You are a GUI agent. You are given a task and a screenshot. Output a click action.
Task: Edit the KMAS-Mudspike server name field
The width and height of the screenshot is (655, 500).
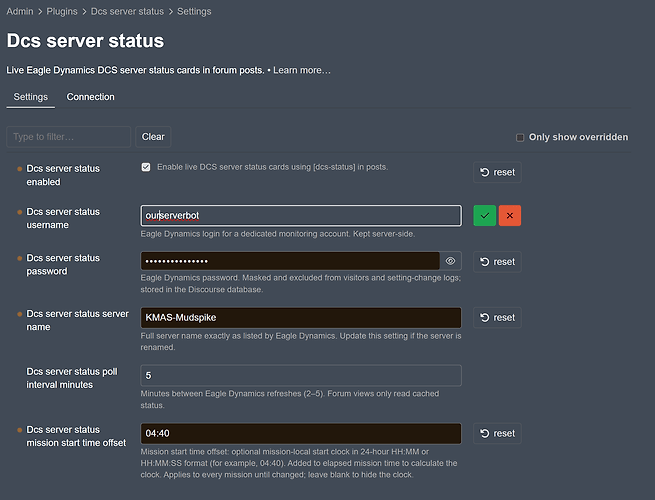click(x=301, y=317)
